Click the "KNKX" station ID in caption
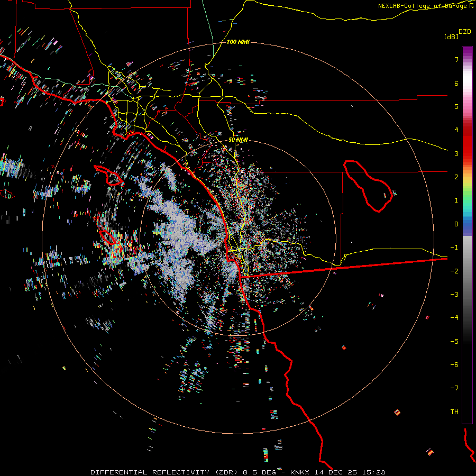 point(300,472)
